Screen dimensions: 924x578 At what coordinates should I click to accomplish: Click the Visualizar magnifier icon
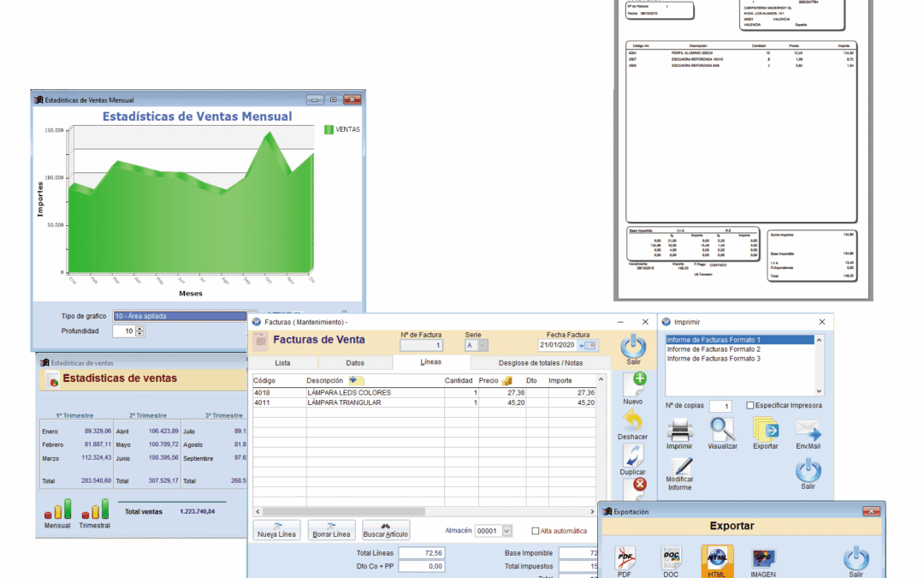[722, 429]
